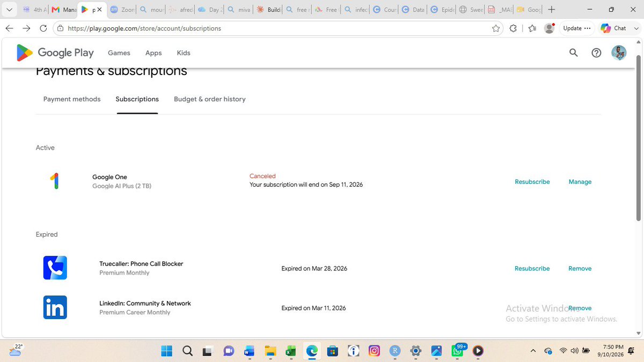Switch to the Gmail tab
This screenshot has width=644, height=362.
point(64,10)
